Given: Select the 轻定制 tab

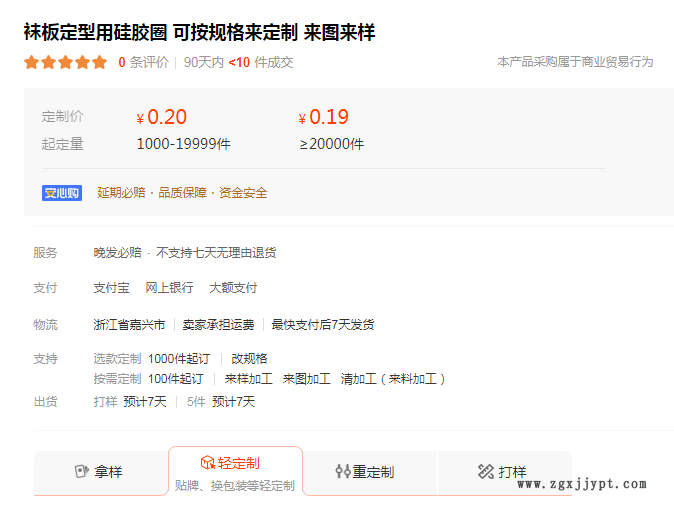Looking at the screenshot, I should pyautogui.click(x=235, y=463).
